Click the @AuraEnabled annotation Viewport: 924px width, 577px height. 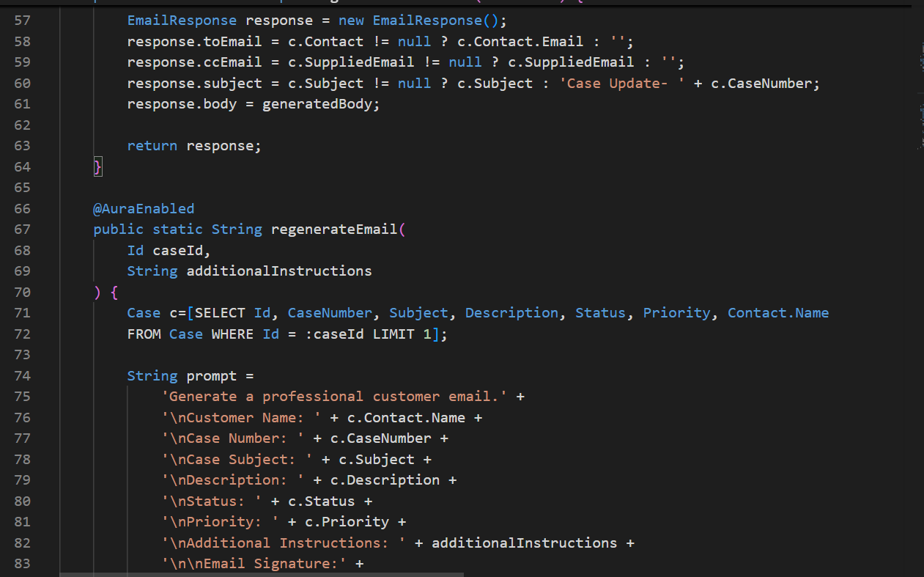[x=144, y=209]
